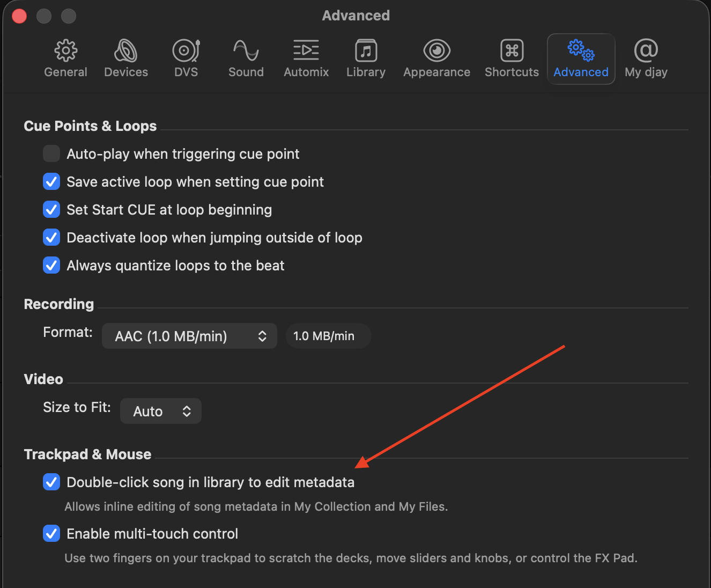The width and height of the screenshot is (711, 588).
Task: Open the Sound waveform icon
Action: 246,51
